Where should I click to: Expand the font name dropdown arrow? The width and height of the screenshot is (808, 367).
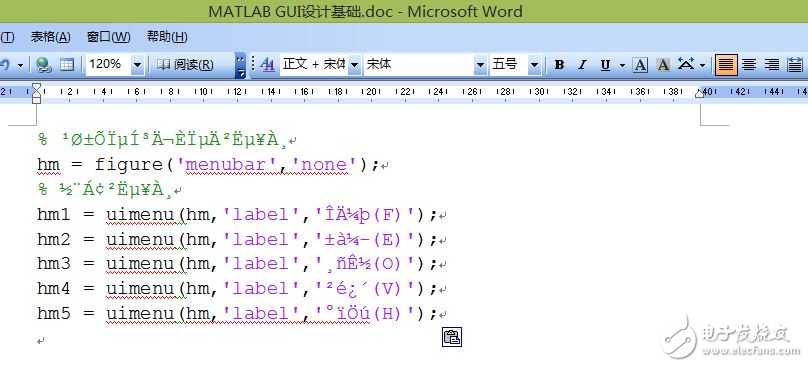point(480,65)
